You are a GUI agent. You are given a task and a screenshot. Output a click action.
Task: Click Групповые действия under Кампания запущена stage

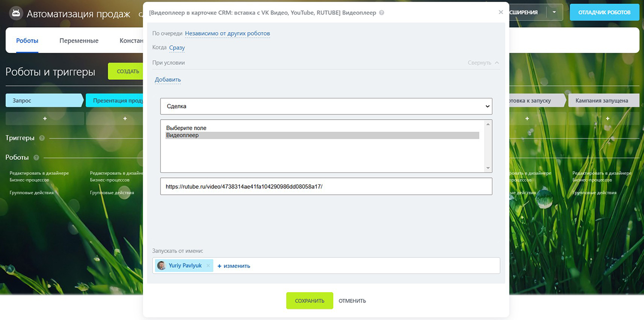click(x=594, y=192)
